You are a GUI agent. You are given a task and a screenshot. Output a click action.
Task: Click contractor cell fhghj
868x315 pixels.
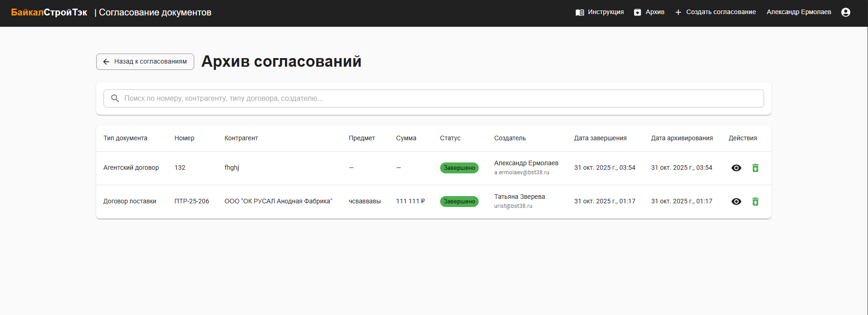pos(232,168)
